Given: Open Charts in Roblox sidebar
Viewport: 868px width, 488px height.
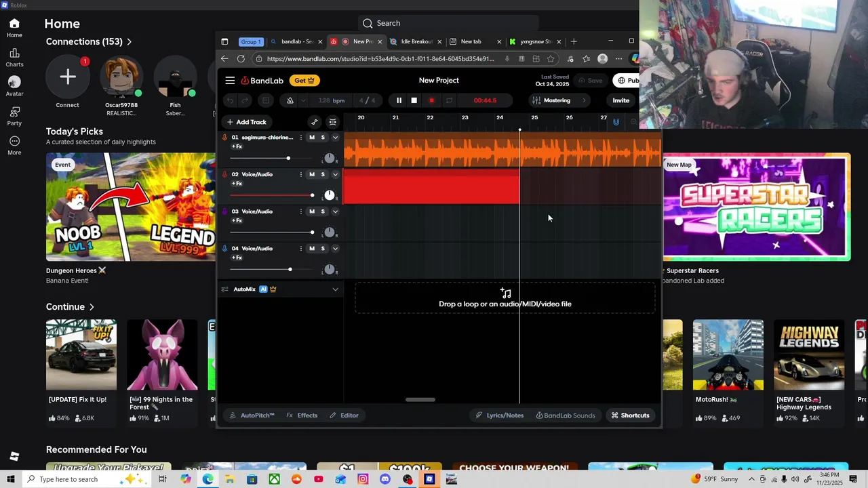Looking at the screenshot, I should tap(14, 58).
